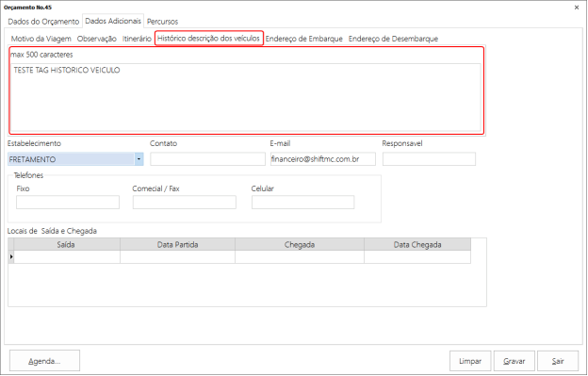The height and width of the screenshot is (376, 588).
Task: Close the Orçamento No.45 window
Action: click(577, 8)
